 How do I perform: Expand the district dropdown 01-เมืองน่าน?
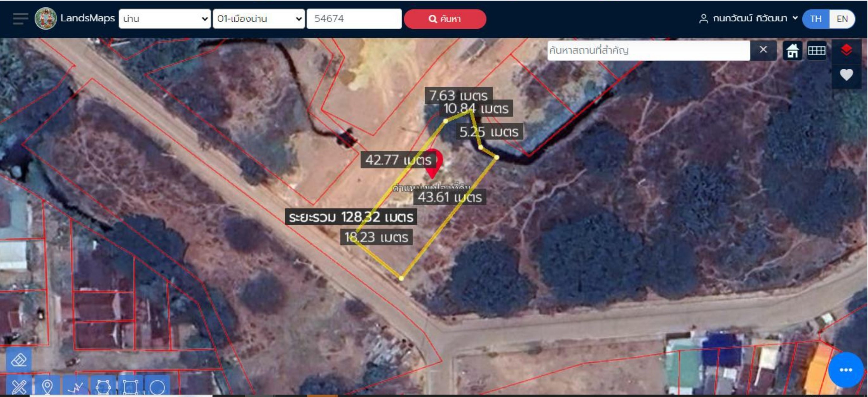tap(259, 19)
